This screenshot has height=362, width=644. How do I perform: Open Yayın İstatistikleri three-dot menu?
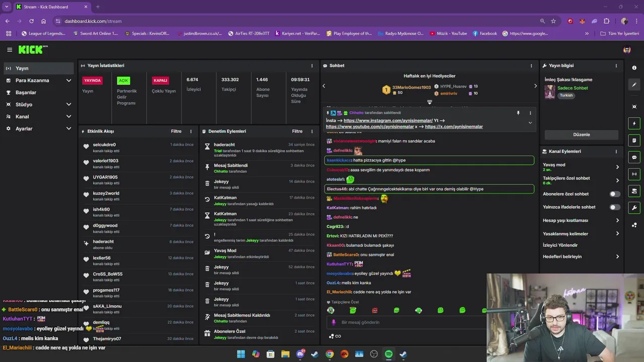click(312, 66)
